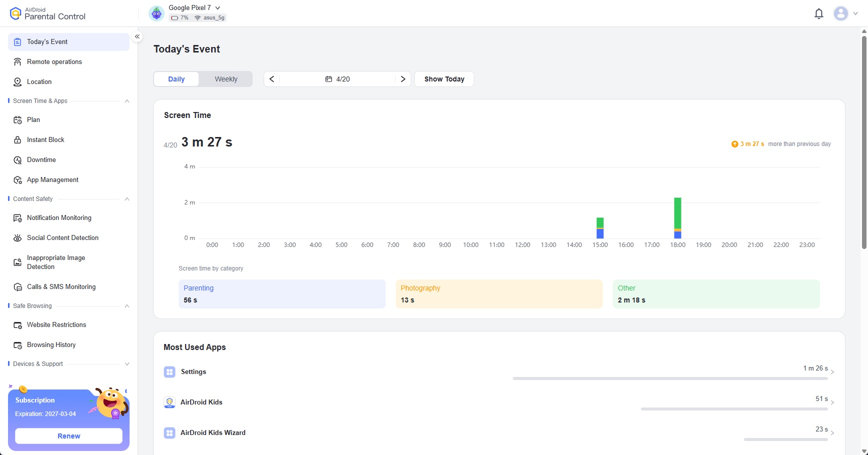Open AirDroid Kids Wizard usage details chevron
This screenshot has height=455, width=868.
[x=832, y=433]
